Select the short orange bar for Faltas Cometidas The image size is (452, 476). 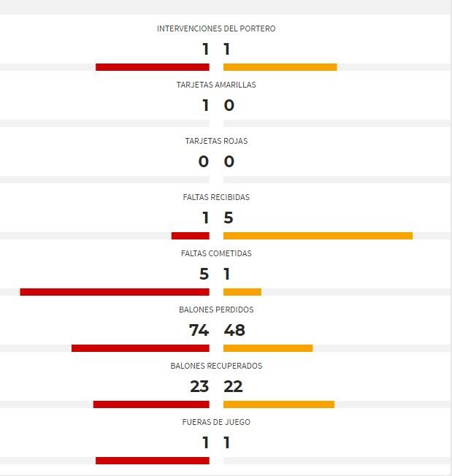tap(242, 292)
